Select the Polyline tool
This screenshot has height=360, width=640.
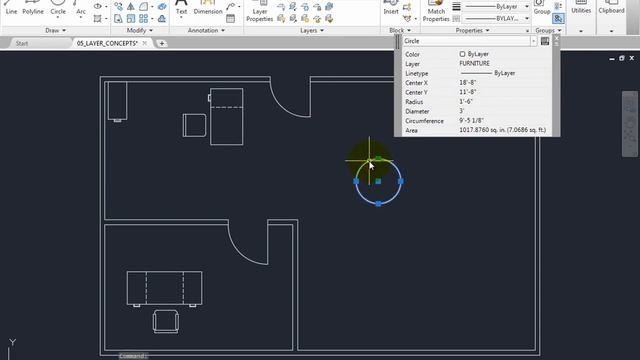(33, 7)
